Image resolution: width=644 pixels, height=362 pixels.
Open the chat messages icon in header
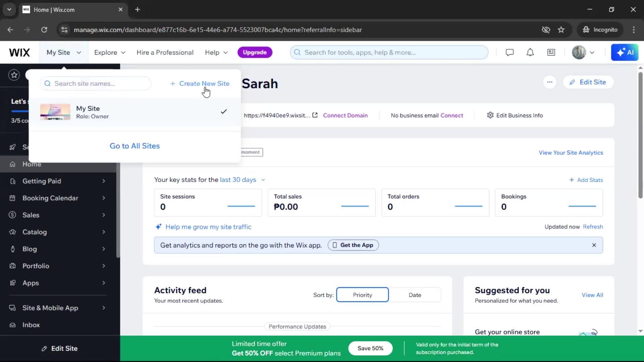click(509, 52)
